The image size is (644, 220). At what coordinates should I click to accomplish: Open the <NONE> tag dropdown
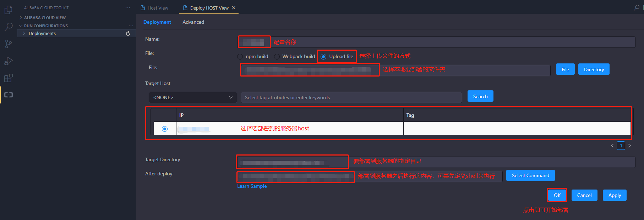193,97
